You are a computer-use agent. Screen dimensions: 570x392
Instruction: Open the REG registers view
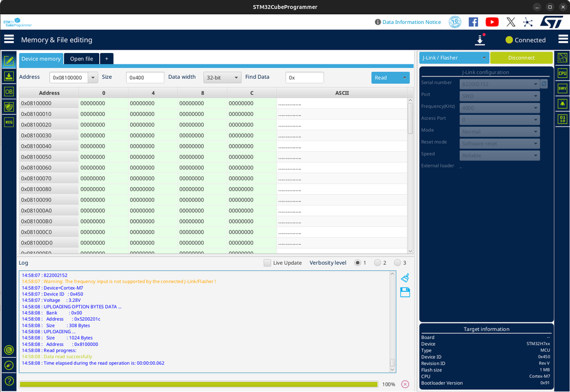coord(9,122)
